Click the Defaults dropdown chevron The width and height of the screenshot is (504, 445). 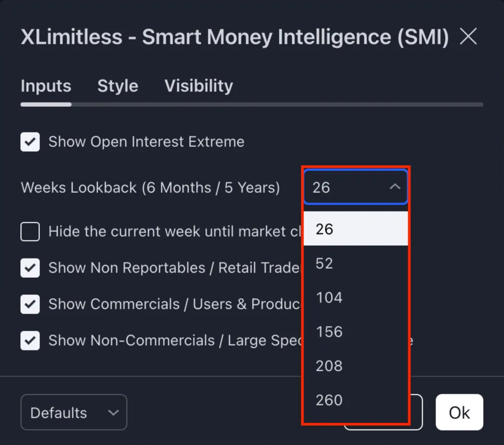click(113, 412)
